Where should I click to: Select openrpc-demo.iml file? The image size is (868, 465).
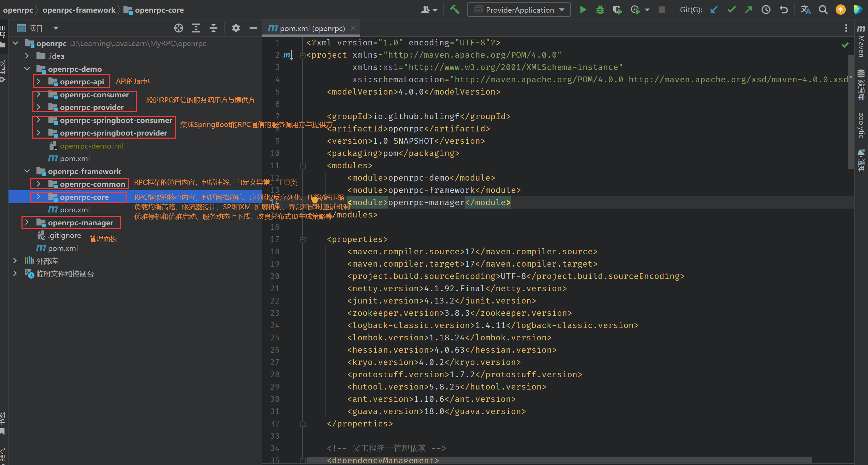pos(87,146)
